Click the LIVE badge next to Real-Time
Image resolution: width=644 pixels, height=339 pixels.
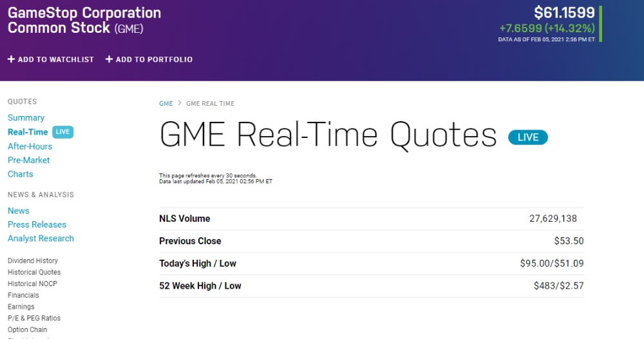click(63, 132)
